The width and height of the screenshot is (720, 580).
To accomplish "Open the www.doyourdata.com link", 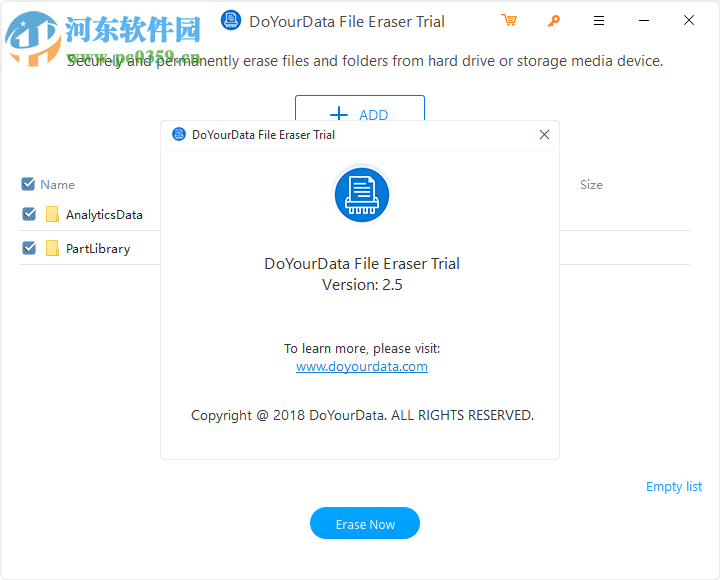I will [x=362, y=366].
